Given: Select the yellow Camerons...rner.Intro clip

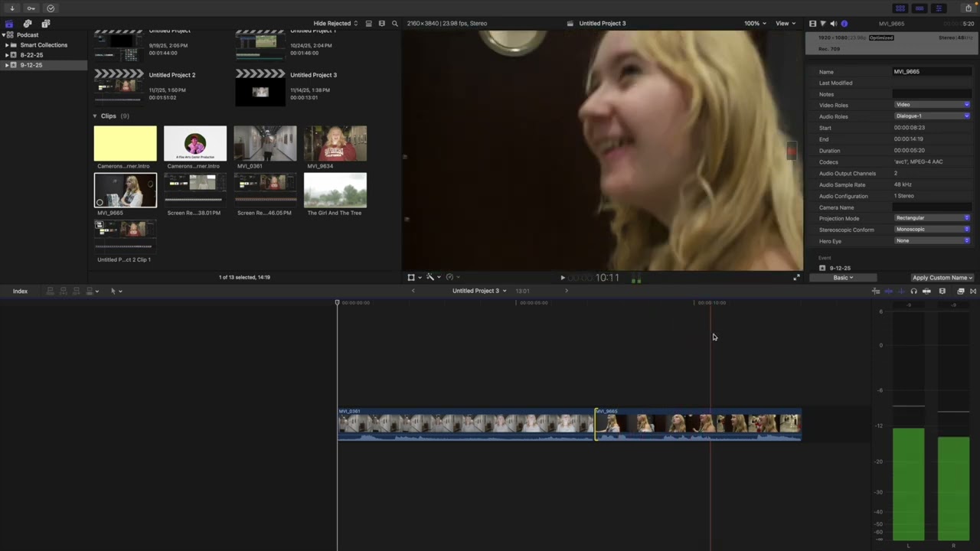Looking at the screenshot, I should click(x=125, y=143).
